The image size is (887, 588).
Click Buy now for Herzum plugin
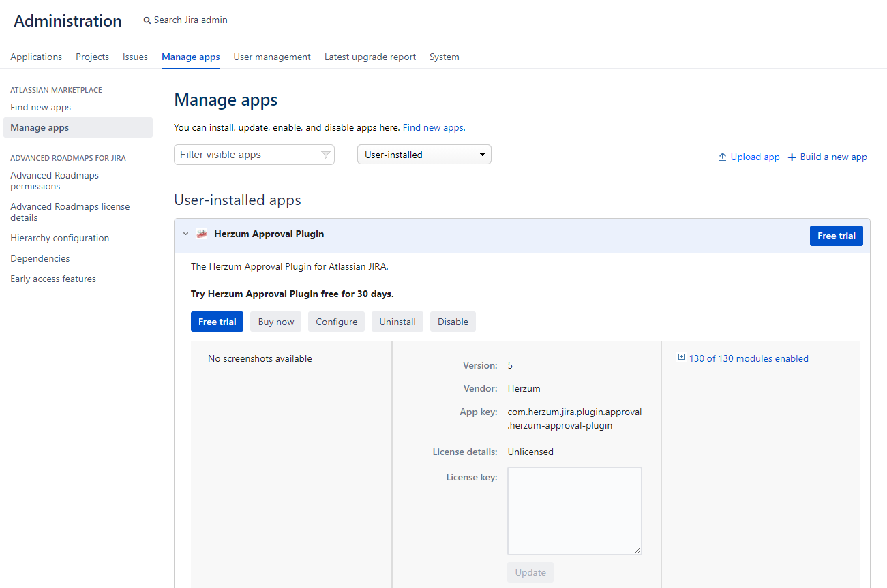(276, 322)
